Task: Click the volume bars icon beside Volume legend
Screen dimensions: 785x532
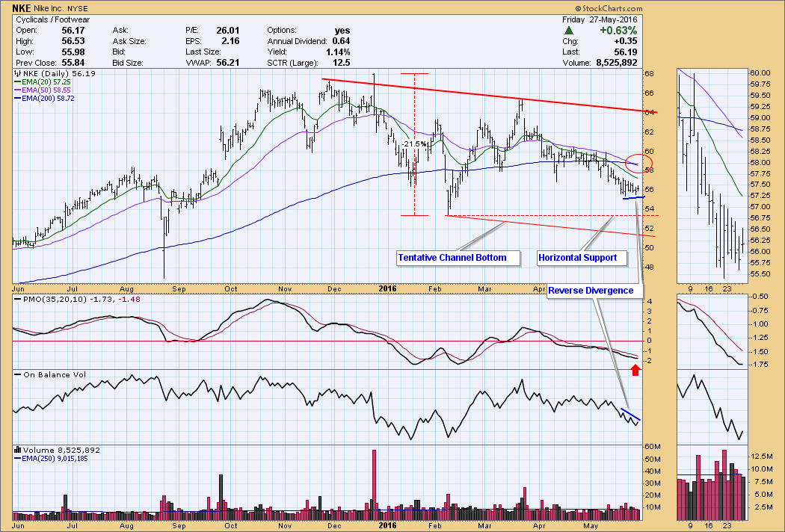Action: [x=17, y=449]
